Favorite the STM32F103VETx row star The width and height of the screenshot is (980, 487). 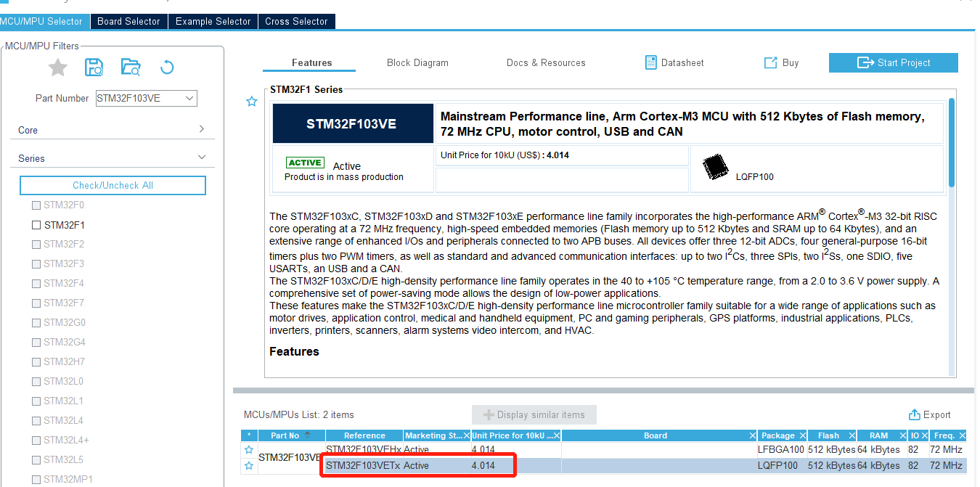(249, 465)
